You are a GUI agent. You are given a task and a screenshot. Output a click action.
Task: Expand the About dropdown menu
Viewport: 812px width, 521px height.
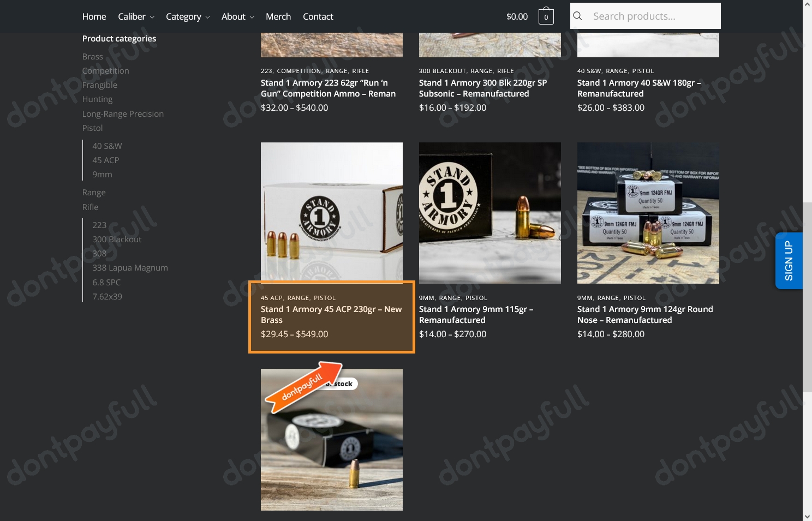click(x=237, y=16)
